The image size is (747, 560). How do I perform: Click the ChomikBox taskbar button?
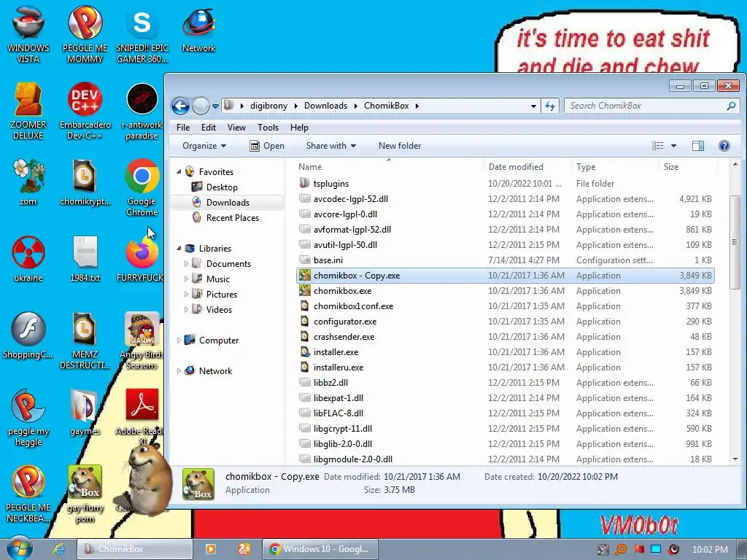tap(134, 549)
